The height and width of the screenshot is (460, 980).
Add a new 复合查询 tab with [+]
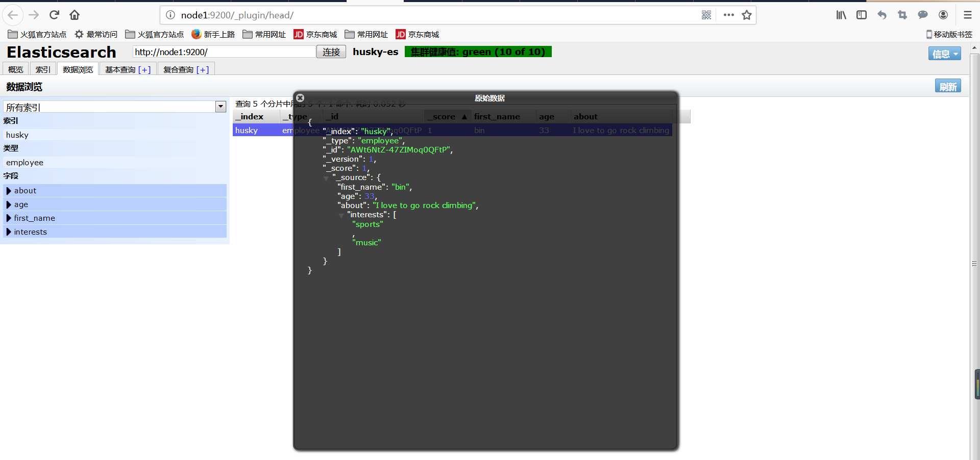pos(203,69)
